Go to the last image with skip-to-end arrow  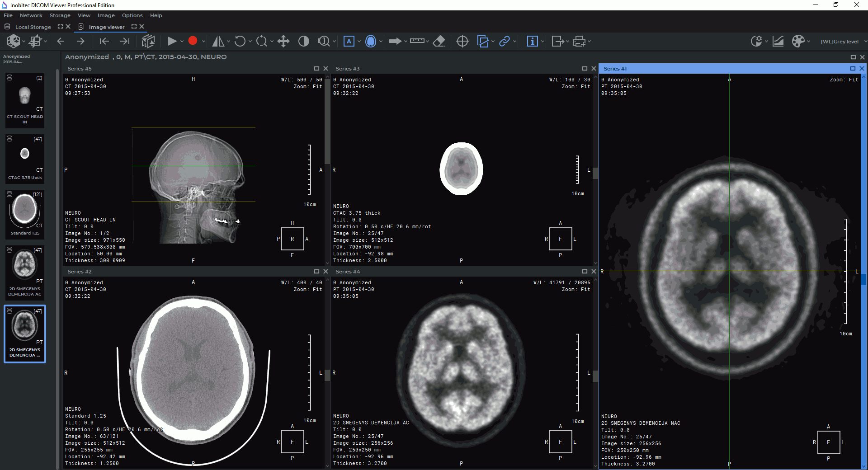(x=125, y=42)
